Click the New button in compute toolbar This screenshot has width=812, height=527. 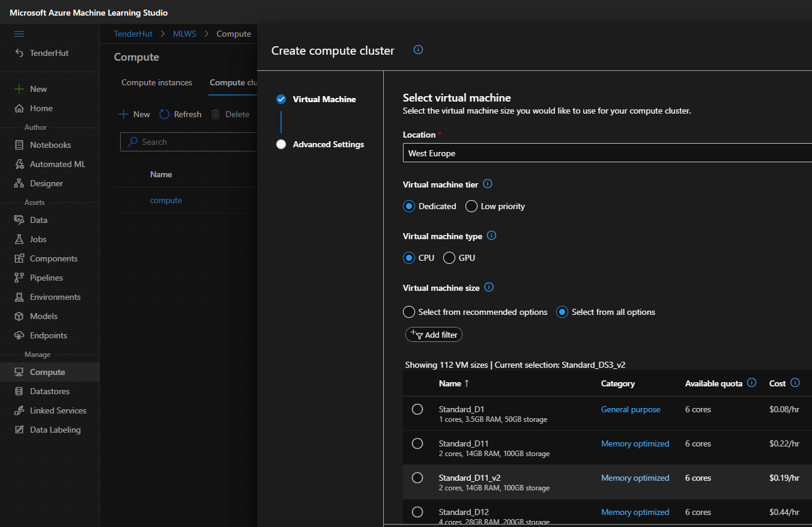click(x=135, y=114)
